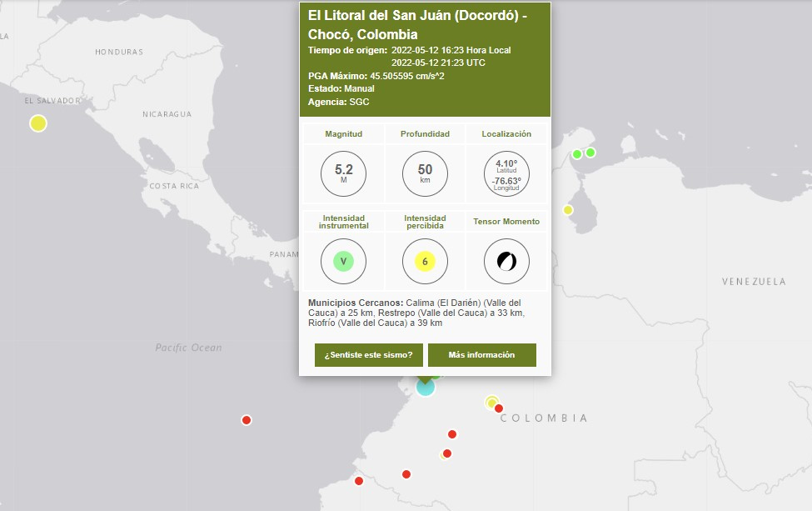
Task: Click the 50 km depth circle
Action: pyautogui.click(x=426, y=173)
